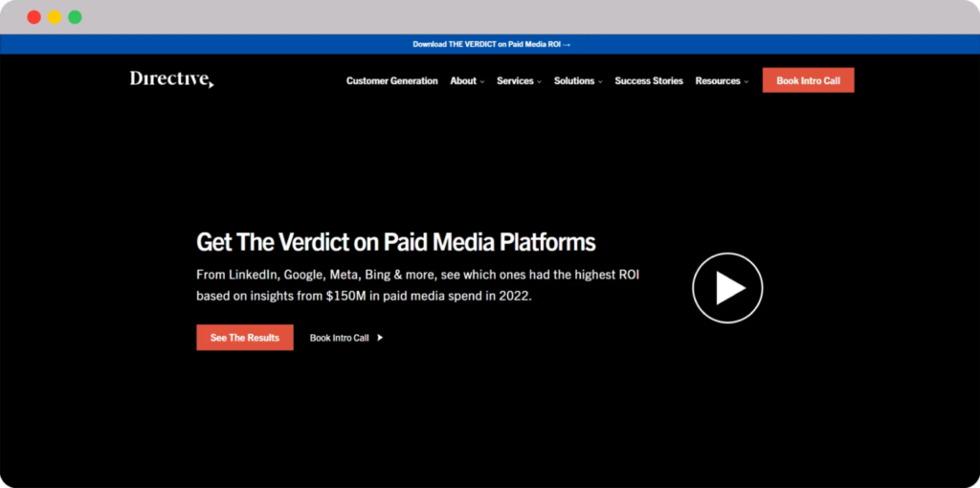Viewport: 980px width, 488px height.
Task: Expand the Resources dropdown menu
Action: pyautogui.click(x=722, y=81)
